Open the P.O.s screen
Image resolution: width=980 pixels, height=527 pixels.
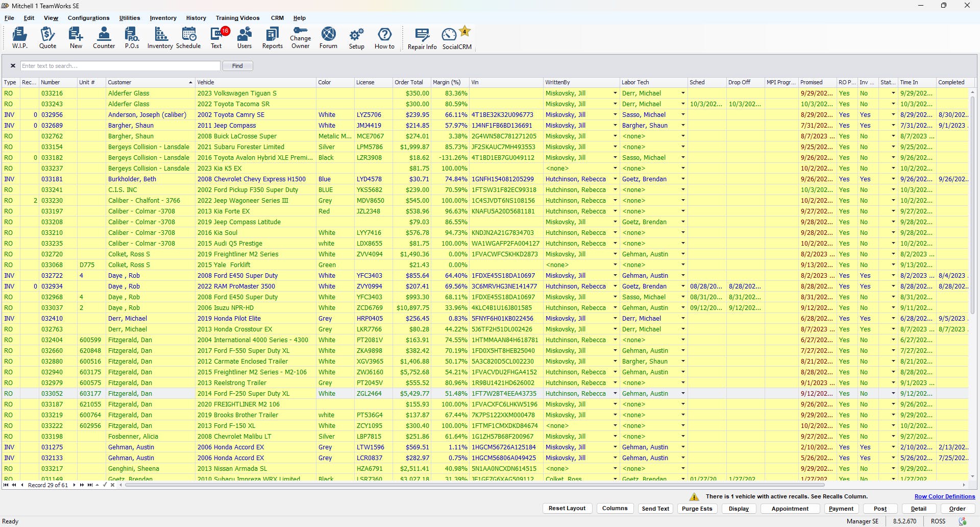click(132, 38)
